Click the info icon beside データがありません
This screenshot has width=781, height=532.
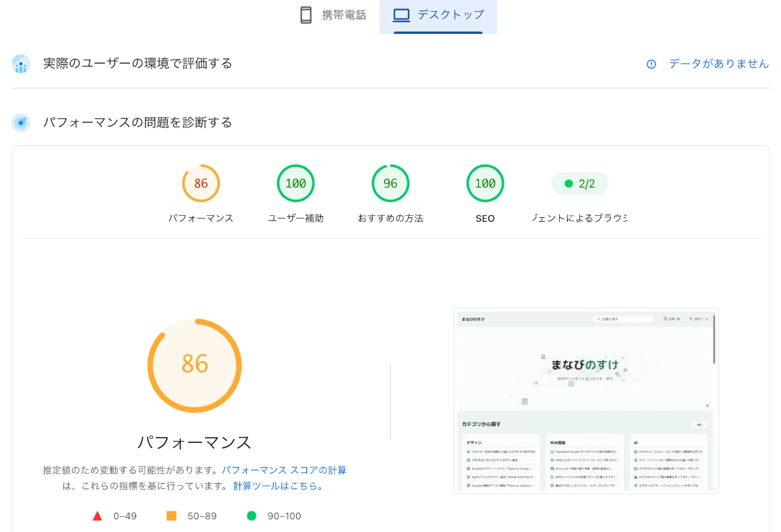tap(651, 64)
